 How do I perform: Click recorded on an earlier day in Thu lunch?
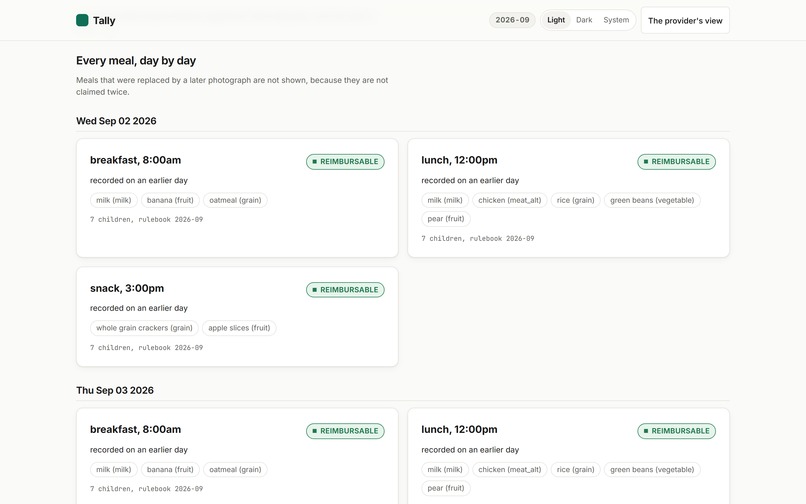coord(470,450)
